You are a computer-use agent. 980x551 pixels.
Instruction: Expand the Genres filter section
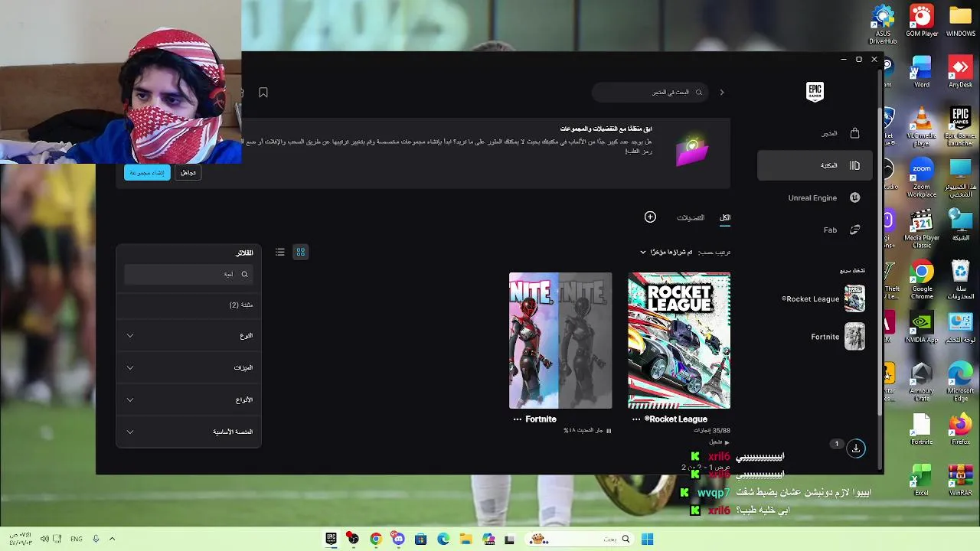pyautogui.click(x=188, y=400)
